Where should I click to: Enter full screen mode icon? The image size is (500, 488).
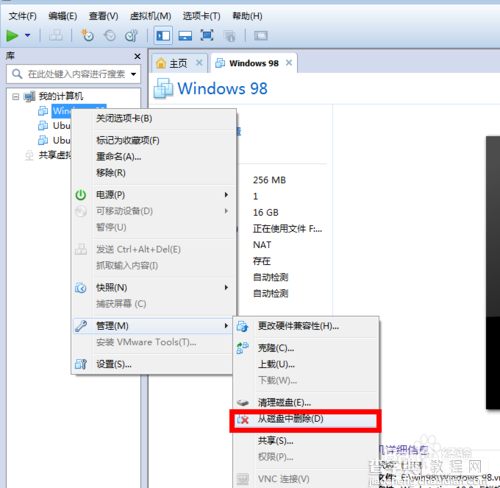pyautogui.click(x=207, y=35)
